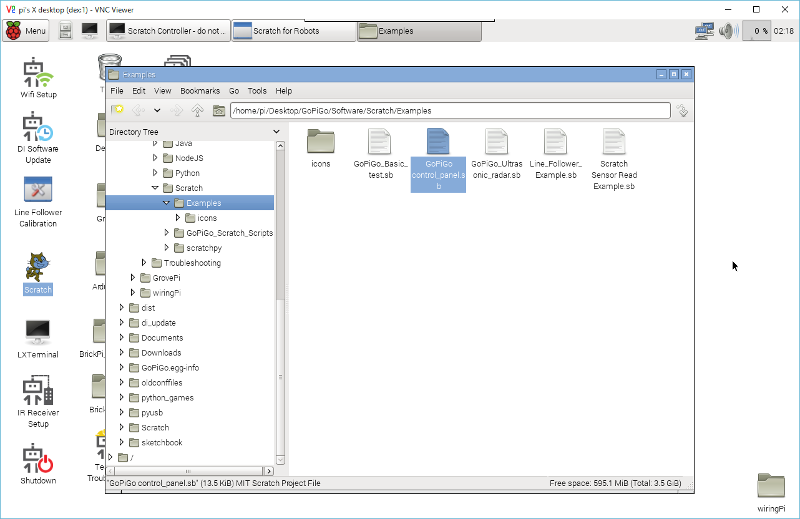Image resolution: width=800 pixels, height=519 pixels.
Task: Click the tree horizontal scrollbar right arrow
Action: (269, 471)
